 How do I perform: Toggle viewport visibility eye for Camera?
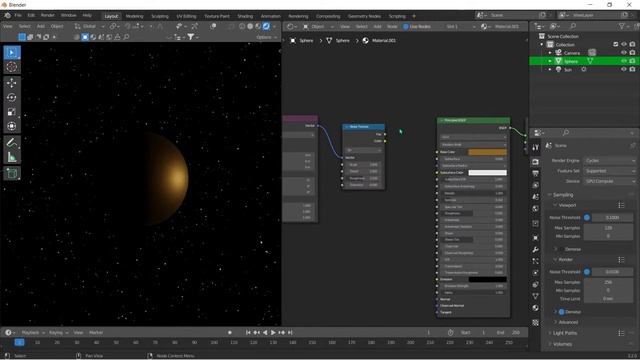(x=624, y=53)
